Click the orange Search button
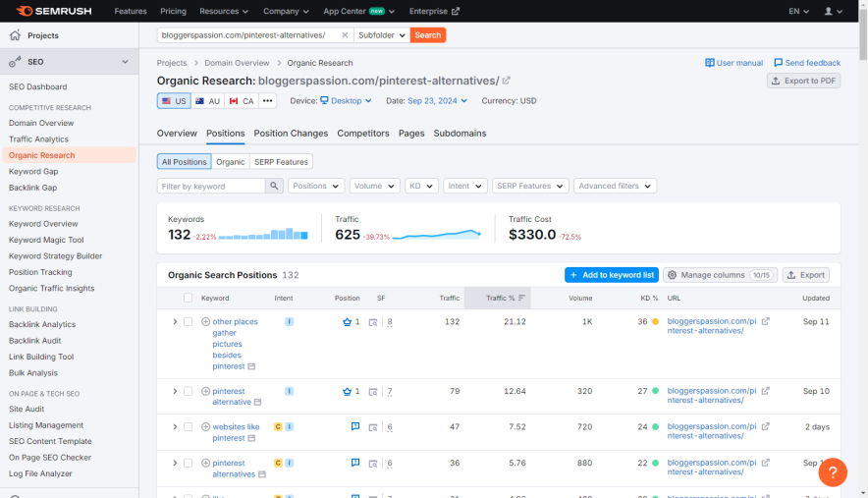This screenshot has height=498, width=868. (x=428, y=35)
